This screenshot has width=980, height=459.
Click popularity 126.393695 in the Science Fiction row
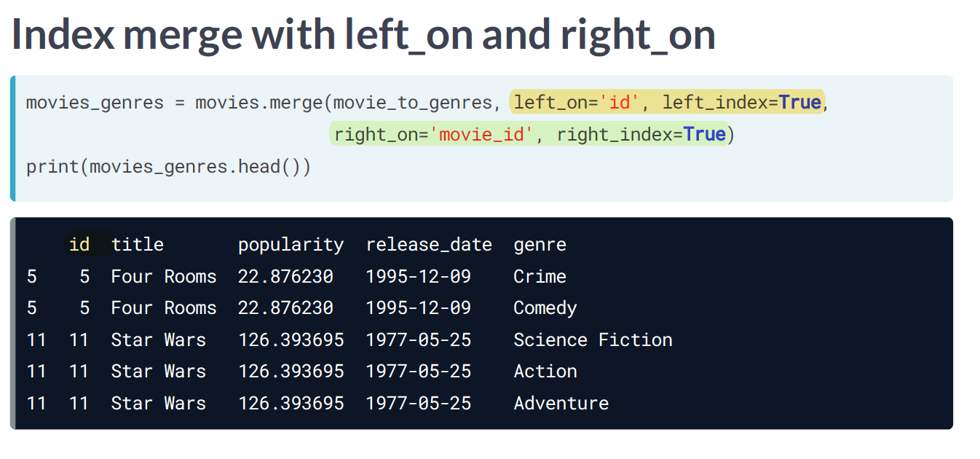pos(291,340)
